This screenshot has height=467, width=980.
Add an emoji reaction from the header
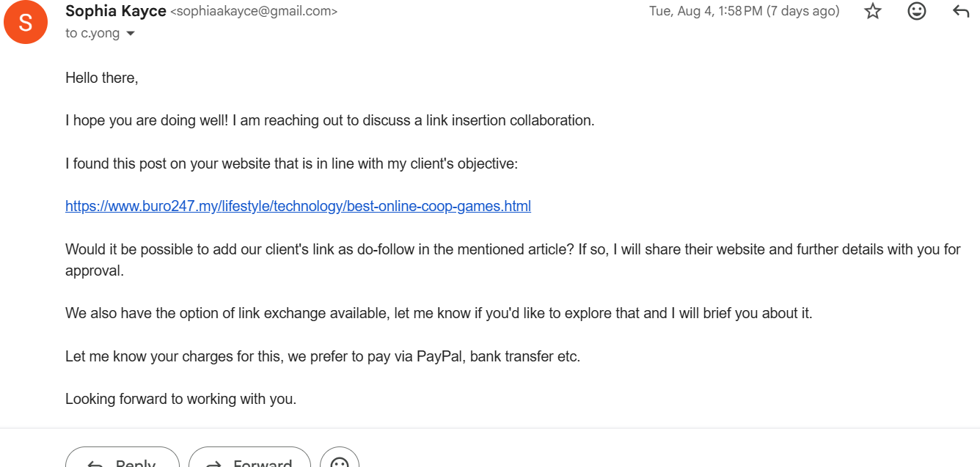pos(917,11)
